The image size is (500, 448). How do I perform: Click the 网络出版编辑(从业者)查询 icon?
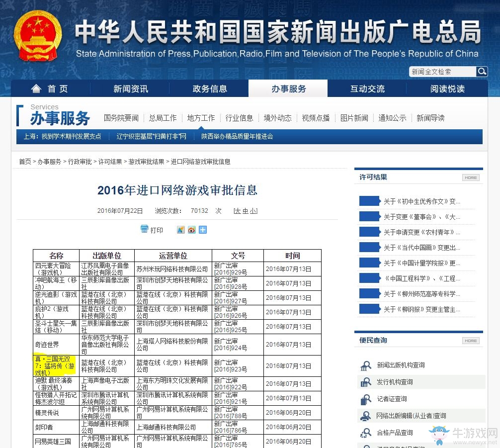click(x=366, y=416)
